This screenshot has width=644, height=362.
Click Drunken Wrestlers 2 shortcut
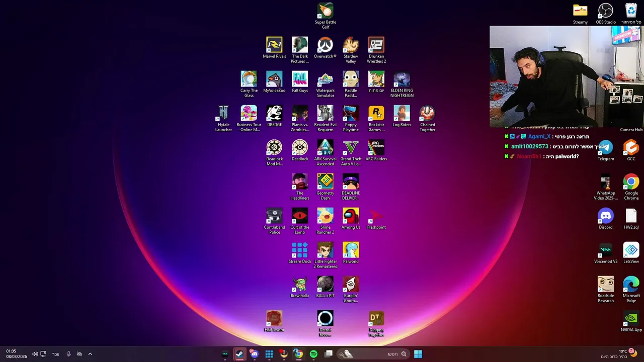click(376, 50)
